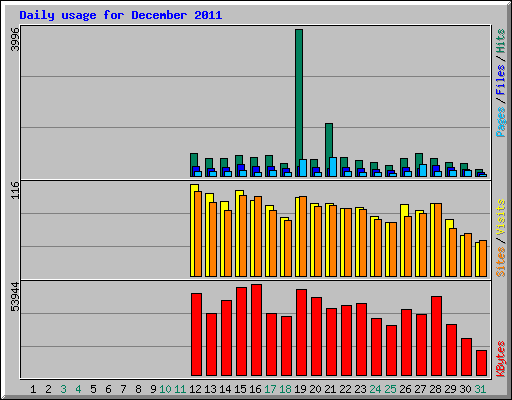Click green weekend day label 24
512x400 pixels.
(375, 389)
